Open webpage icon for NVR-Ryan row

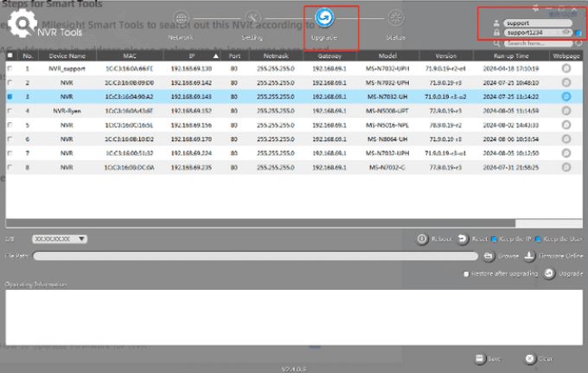566,111
